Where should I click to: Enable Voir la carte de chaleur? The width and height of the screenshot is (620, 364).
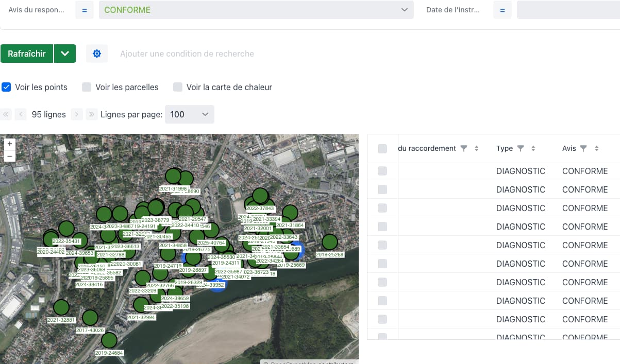pos(178,87)
